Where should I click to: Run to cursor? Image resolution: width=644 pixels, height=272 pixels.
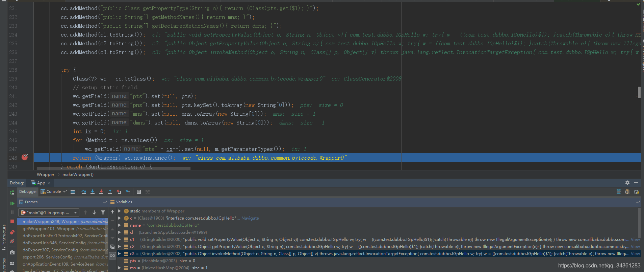(x=128, y=192)
